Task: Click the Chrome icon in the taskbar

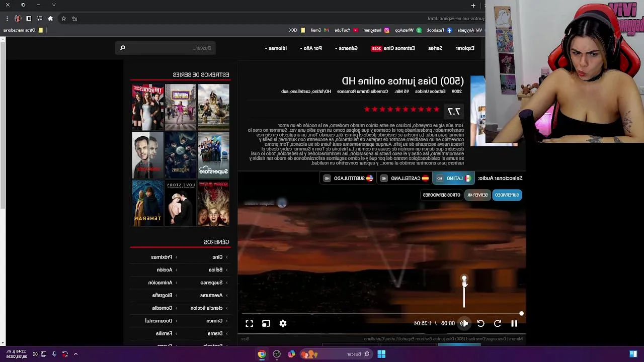Action: [x=262, y=354]
